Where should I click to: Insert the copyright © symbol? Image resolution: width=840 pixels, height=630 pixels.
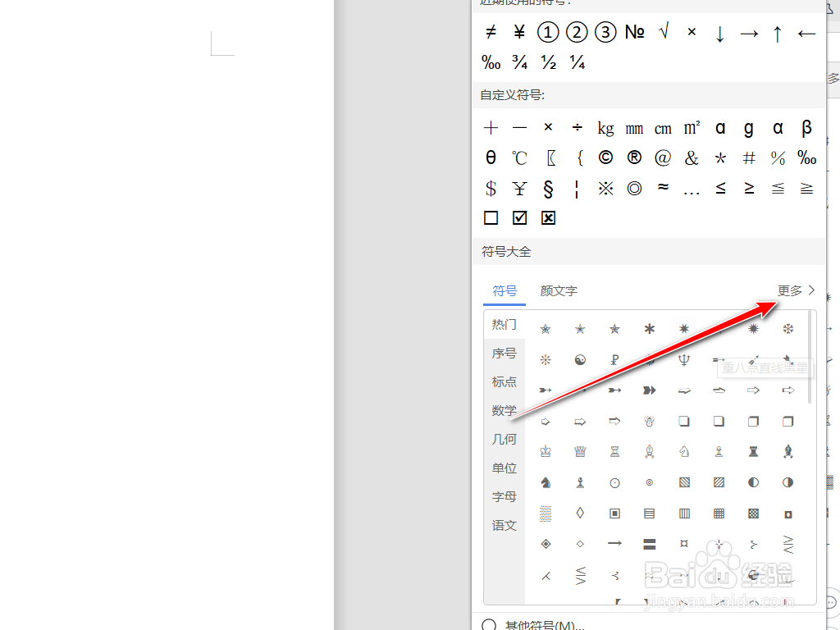pos(606,157)
